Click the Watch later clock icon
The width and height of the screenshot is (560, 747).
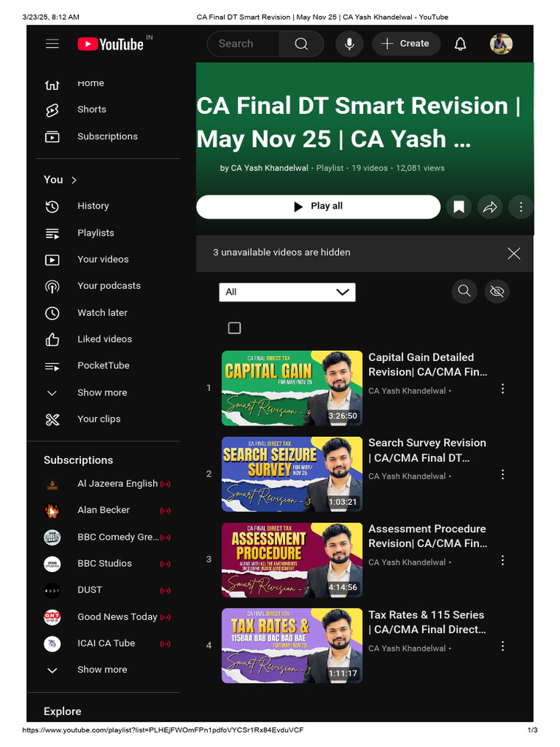52,313
